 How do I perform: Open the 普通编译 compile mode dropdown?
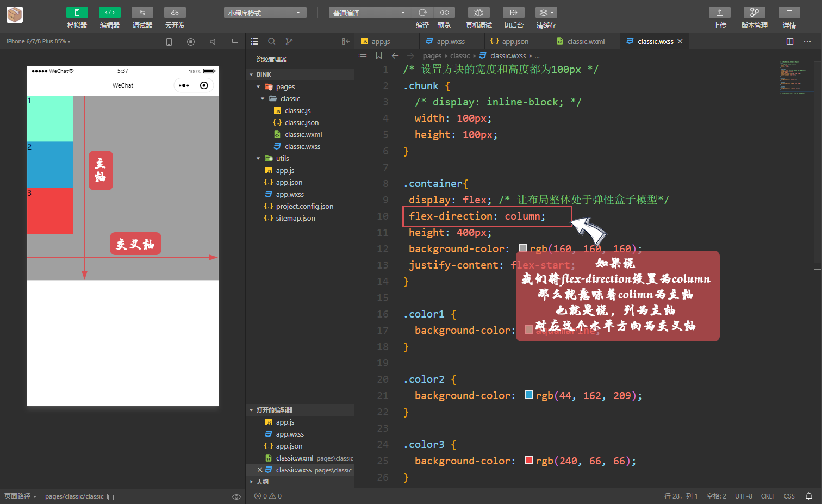369,12
